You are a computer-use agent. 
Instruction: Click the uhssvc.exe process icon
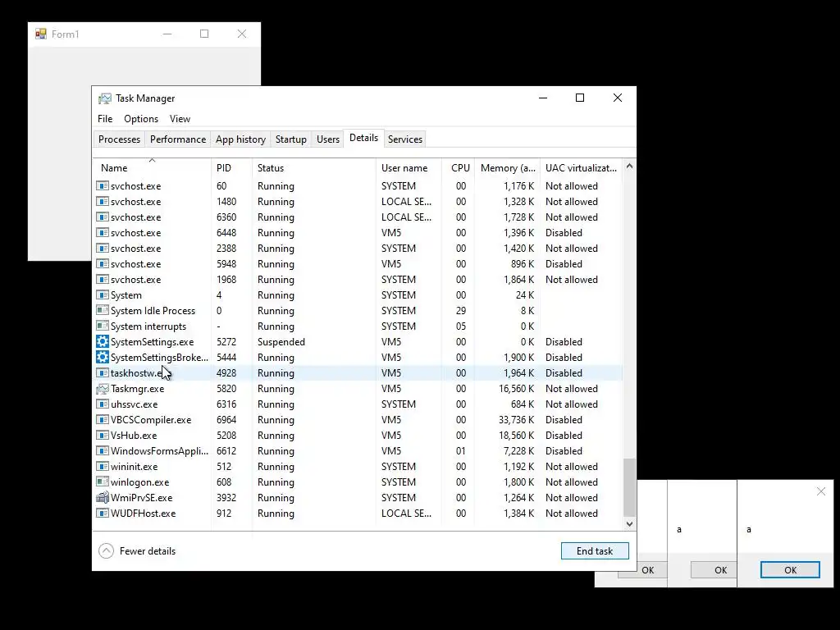pyautogui.click(x=103, y=404)
